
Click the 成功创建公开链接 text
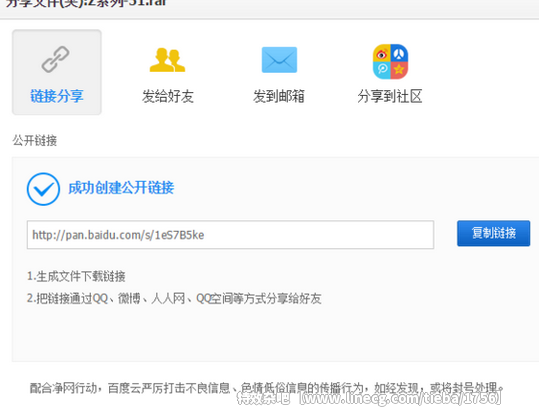click(x=121, y=188)
